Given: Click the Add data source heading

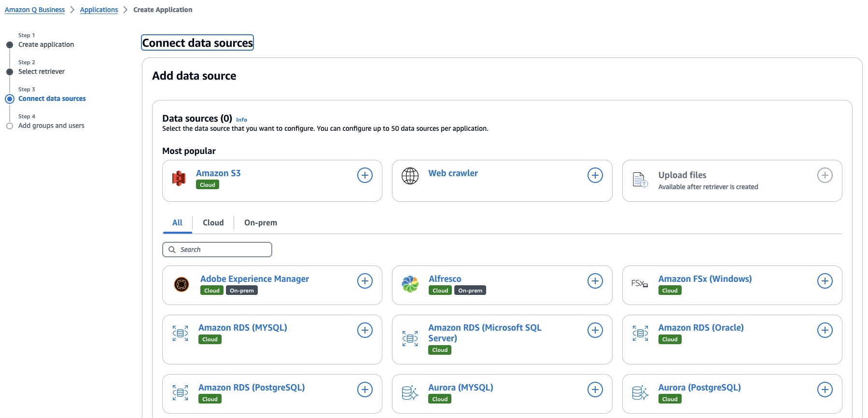Looking at the screenshot, I should point(195,76).
